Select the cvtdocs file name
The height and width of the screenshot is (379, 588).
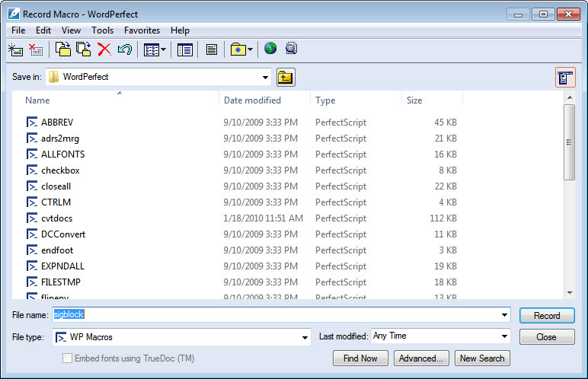tap(56, 218)
